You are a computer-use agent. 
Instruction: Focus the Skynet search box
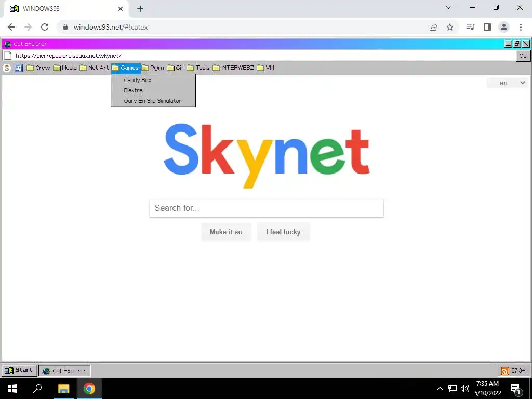tap(267, 208)
